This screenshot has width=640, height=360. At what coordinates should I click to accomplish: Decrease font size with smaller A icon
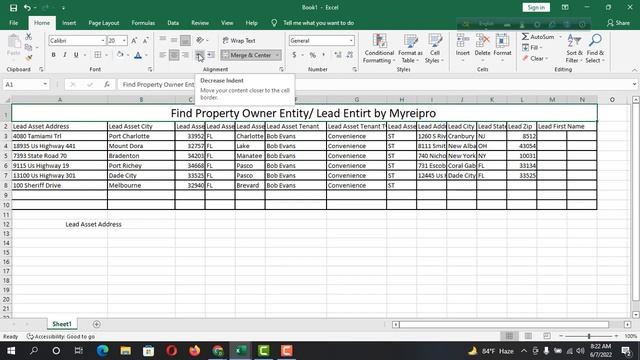click(145, 40)
